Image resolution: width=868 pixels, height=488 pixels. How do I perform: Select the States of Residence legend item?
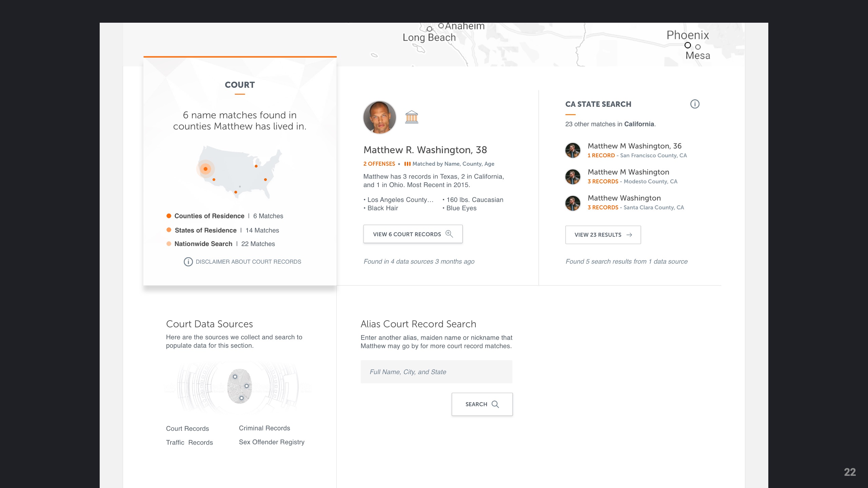pyautogui.click(x=205, y=230)
